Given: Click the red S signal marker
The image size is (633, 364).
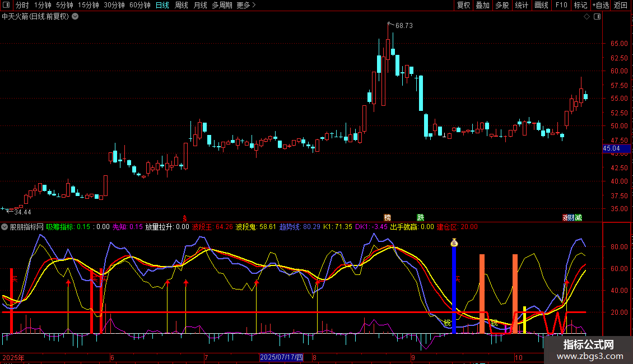Looking at the screenshot, I should (x=185, y=218).
